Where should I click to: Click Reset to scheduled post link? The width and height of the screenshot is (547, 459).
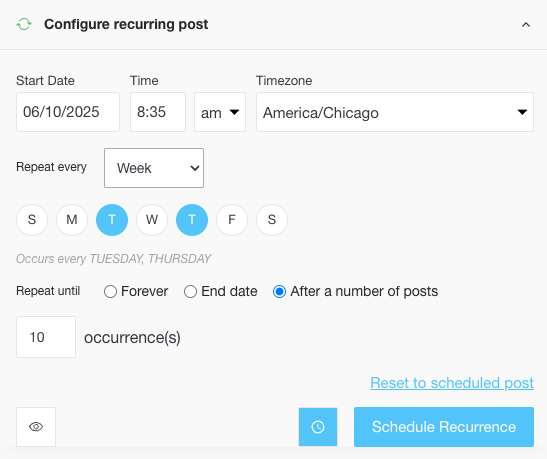(x=452, y=383)
